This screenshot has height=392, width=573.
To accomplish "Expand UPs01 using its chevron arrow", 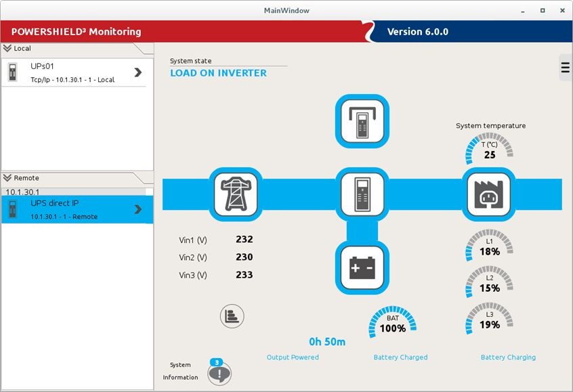I will coord(137,72).
